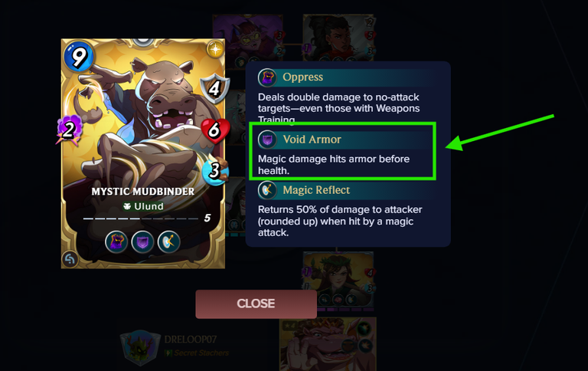The height and width of the screenshot is (371, 588).
Task: Click the armor shield stat showing 4
Action: 214,89
